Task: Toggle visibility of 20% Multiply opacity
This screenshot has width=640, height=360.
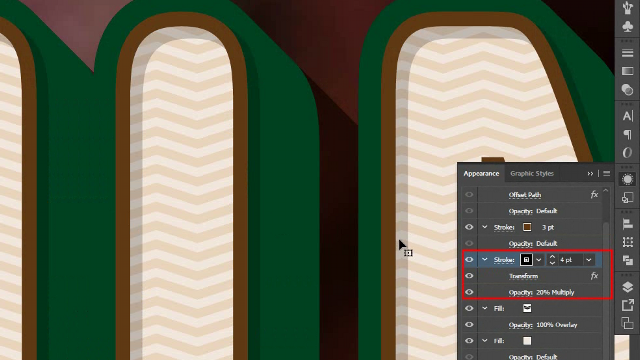Action: [469, 292]
